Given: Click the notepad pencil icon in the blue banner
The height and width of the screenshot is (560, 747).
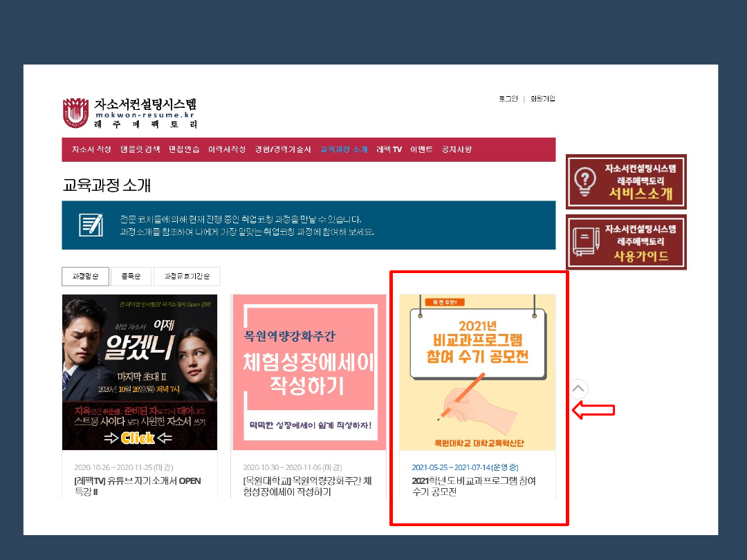Looking at the screenshot, I should tap(91, 225).
